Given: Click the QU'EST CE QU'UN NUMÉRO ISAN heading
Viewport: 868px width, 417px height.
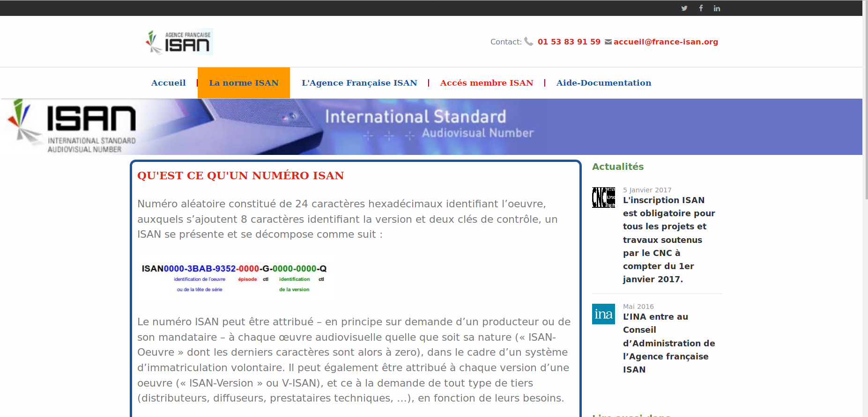Looking at the screenshot, I should pyautogui.click(x=240, y=176).
